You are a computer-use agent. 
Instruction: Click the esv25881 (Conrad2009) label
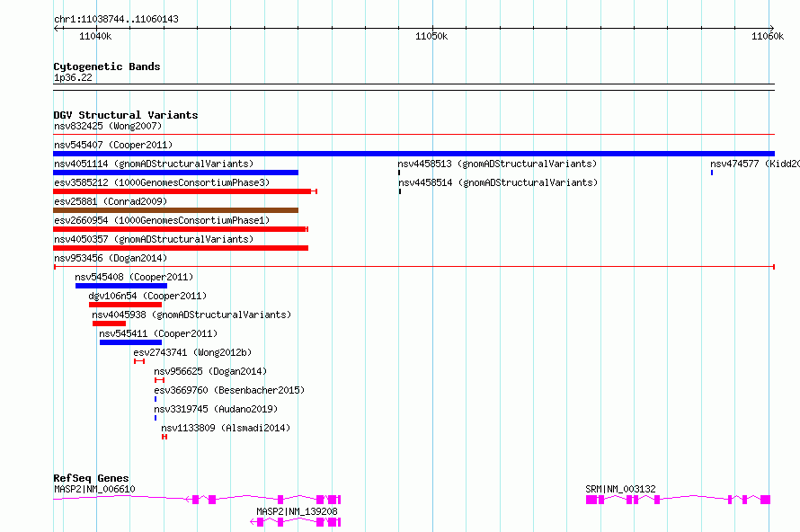coord(111,201)
